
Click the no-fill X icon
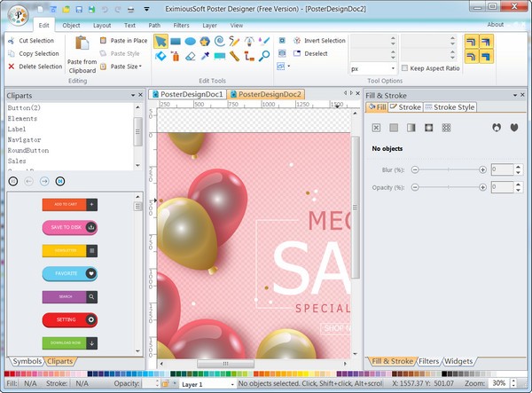[377, 128]
